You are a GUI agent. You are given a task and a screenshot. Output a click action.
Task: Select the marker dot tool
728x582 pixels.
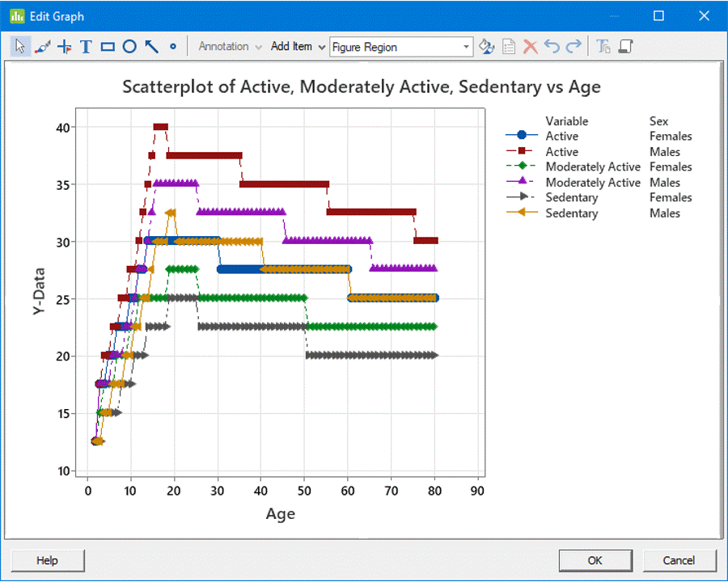point(173,47)
